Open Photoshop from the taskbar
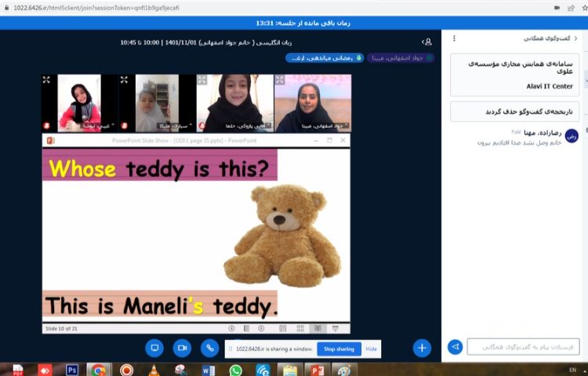Viewport: 588px width, 376px height. (x=72, y=370)
